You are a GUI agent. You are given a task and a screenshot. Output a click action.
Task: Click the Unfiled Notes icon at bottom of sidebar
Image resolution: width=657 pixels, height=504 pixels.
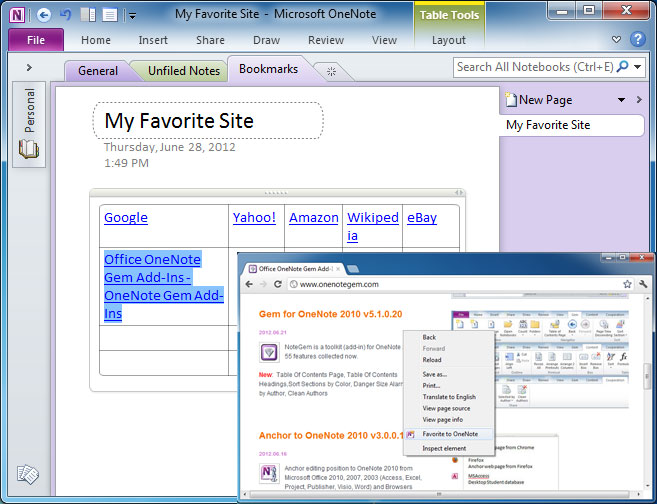28,474
